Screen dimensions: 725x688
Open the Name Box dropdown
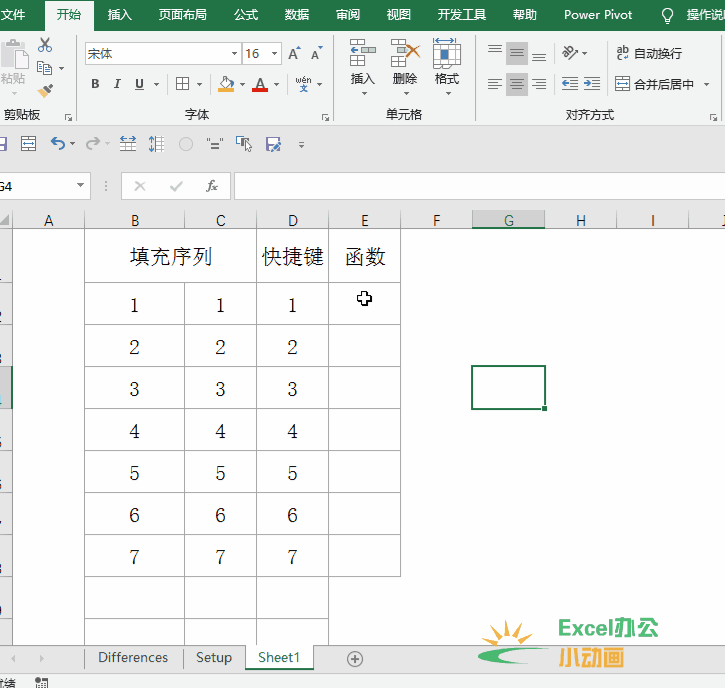pos(80,185)
